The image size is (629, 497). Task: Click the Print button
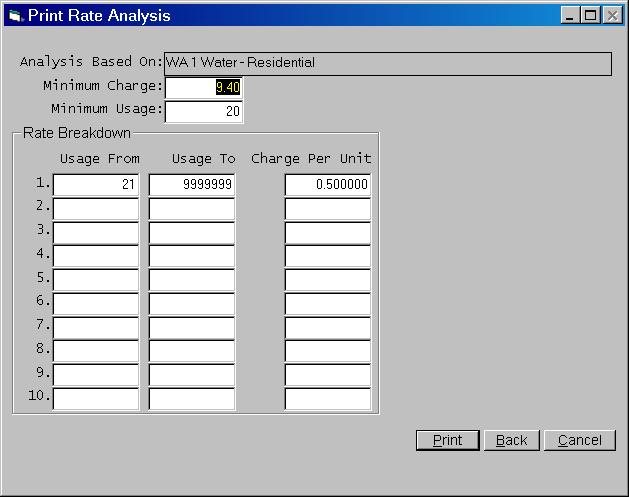point(447,440)
